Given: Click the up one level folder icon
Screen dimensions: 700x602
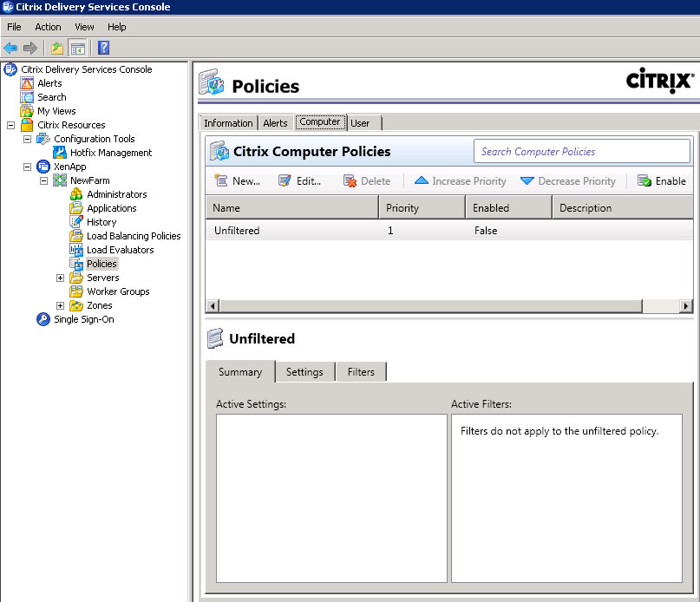Looking at the screenshot, I should [57, 48].
